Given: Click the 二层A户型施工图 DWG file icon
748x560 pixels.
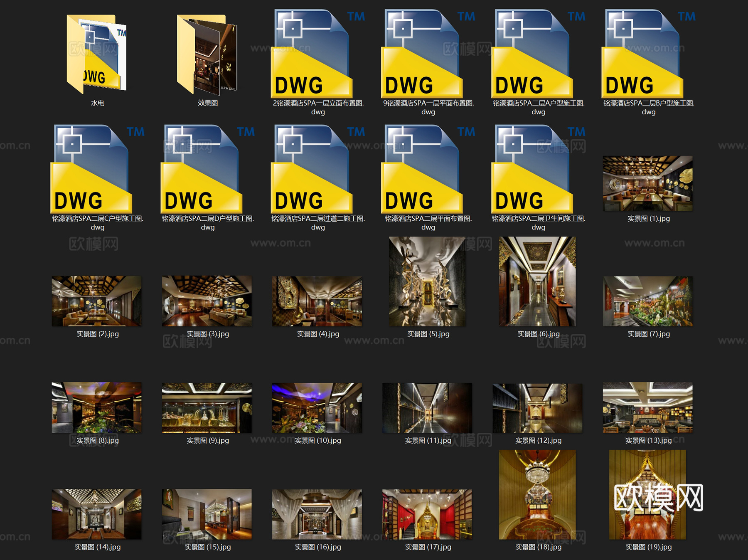Looking at the screenshot, I should click(538, 54).
